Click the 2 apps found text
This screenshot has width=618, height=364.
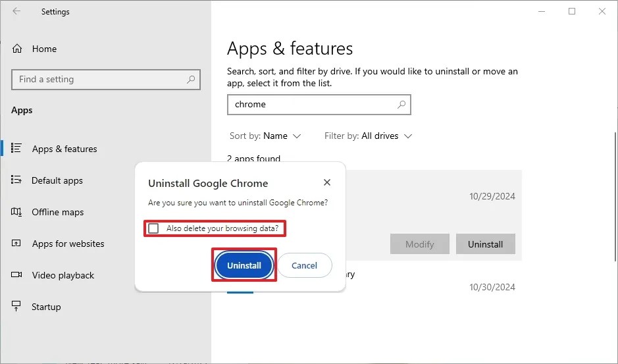tap(253, 159)
